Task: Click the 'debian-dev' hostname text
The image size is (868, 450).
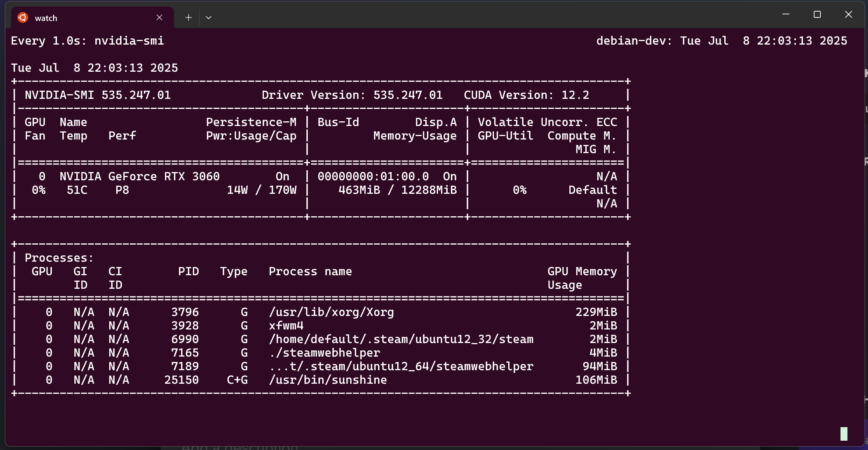Action: pos(631,41)
